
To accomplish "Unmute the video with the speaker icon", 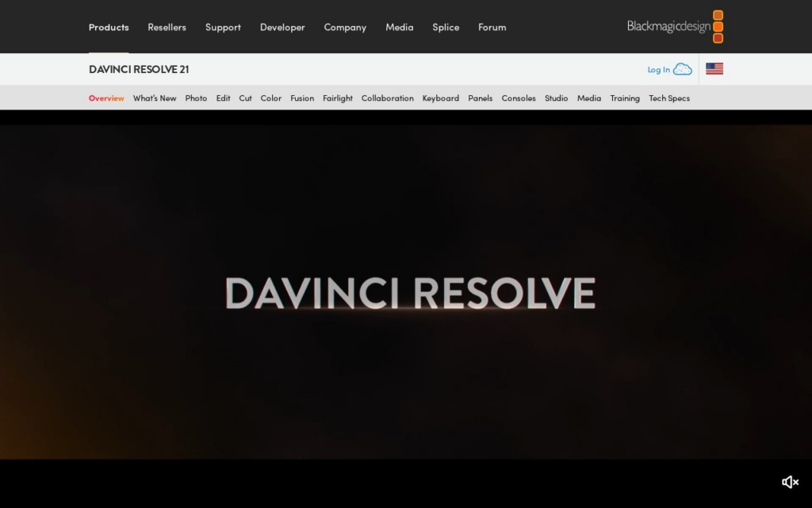I will pos(790,482).
